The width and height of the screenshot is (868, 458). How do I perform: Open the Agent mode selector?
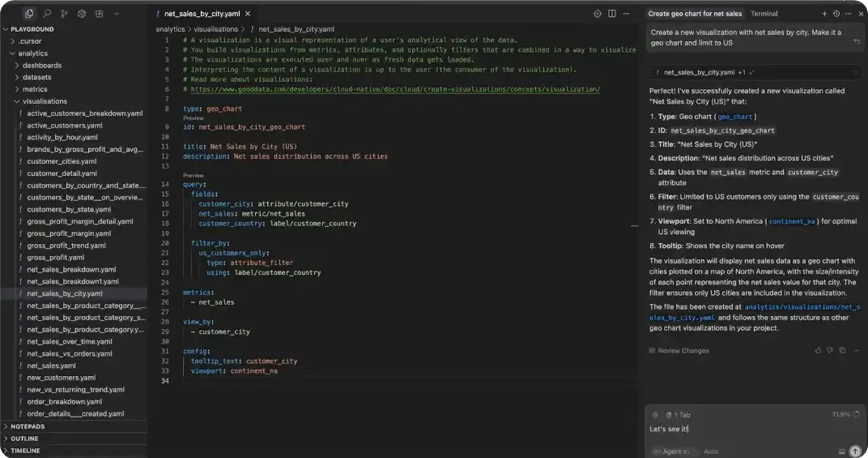(x=671, y=451)
